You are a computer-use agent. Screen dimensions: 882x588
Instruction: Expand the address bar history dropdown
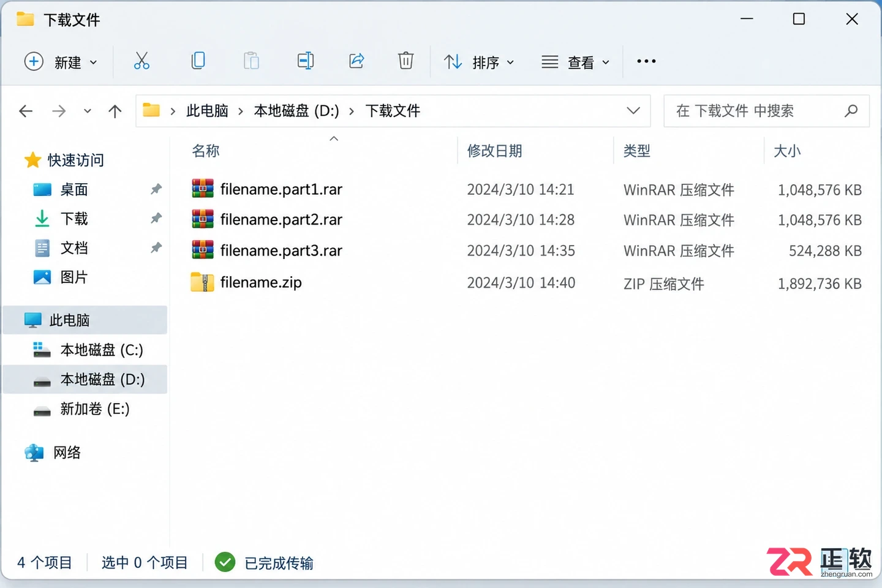(x=633, y=111)
